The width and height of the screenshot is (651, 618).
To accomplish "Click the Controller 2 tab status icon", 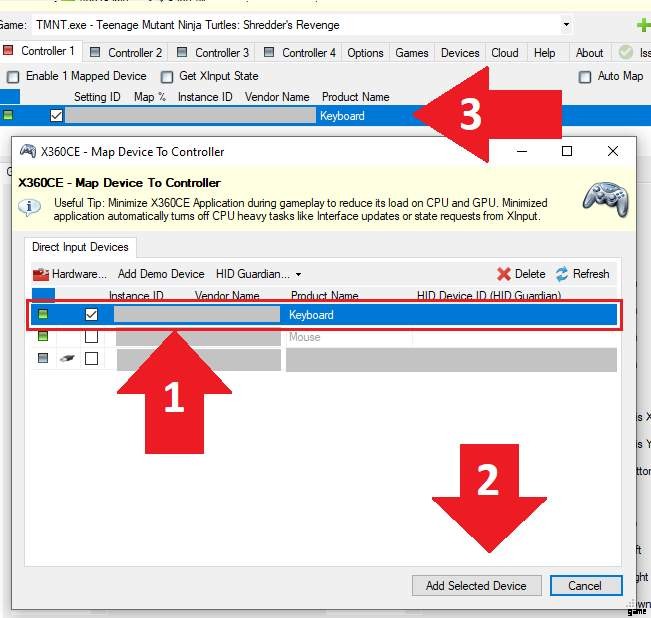I will pyautogui.click(x=95, y=52).
